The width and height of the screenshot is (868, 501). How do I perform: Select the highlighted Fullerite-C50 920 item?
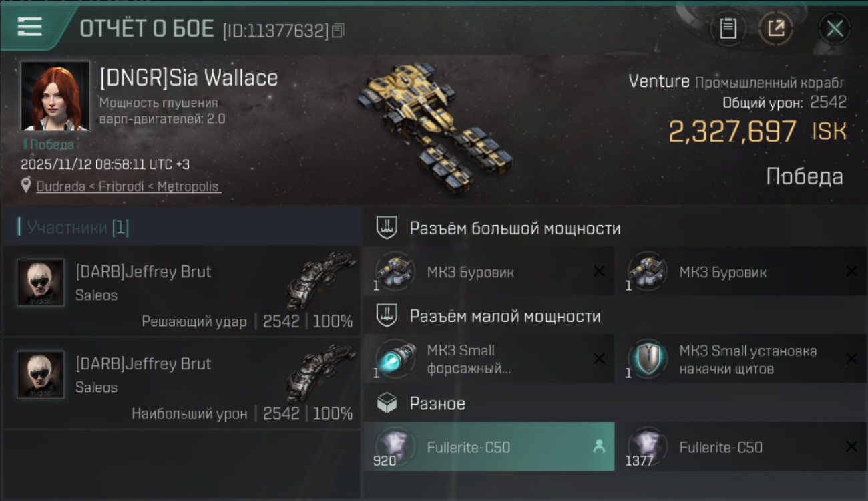tap(489, 447)
